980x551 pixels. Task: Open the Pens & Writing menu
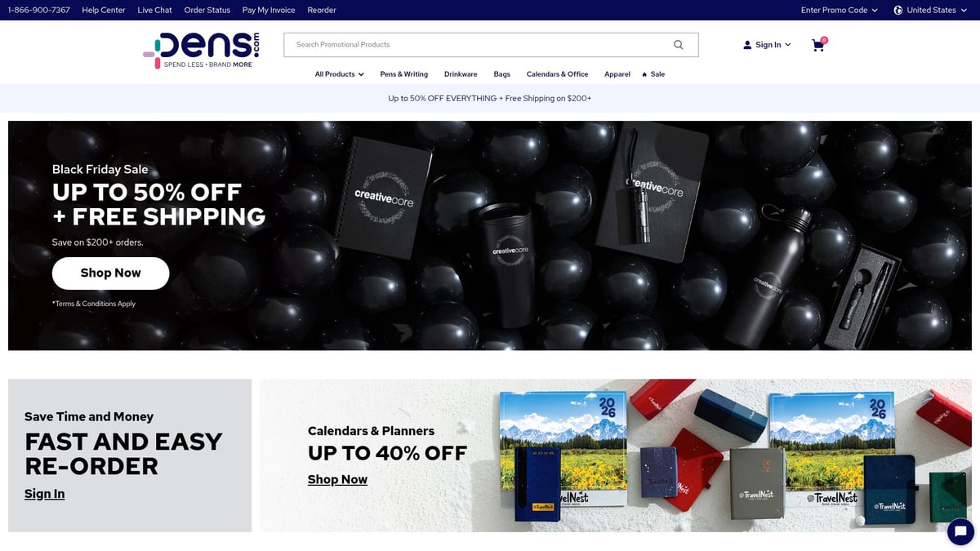point(404,74)
